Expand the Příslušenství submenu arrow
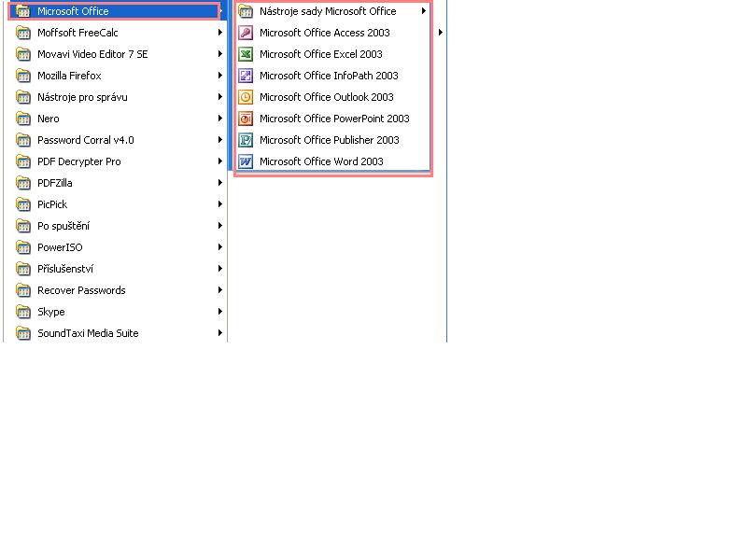747x560 pixels. [220, 268]
